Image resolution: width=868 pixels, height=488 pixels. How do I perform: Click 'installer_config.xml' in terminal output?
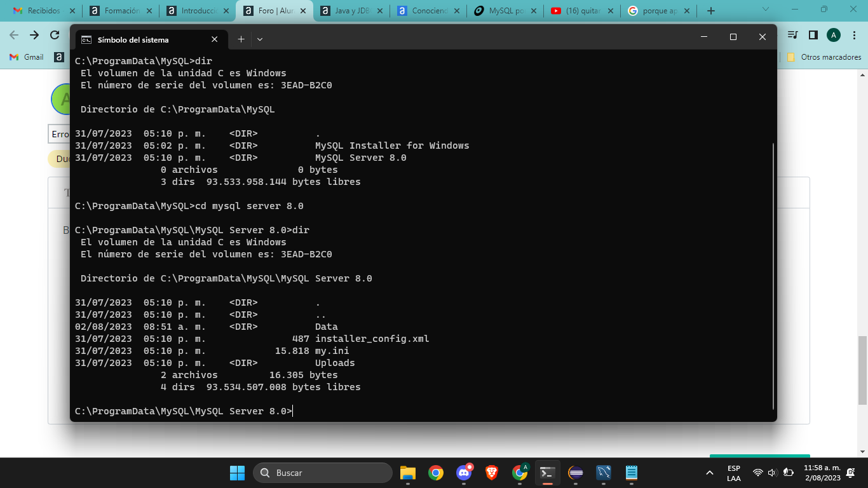point(372,339)
